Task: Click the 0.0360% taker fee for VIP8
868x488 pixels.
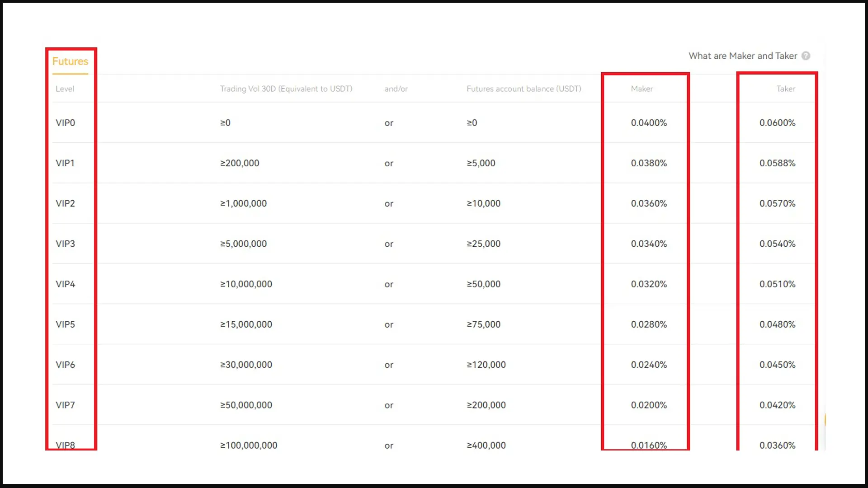Action: click(777, 446)
